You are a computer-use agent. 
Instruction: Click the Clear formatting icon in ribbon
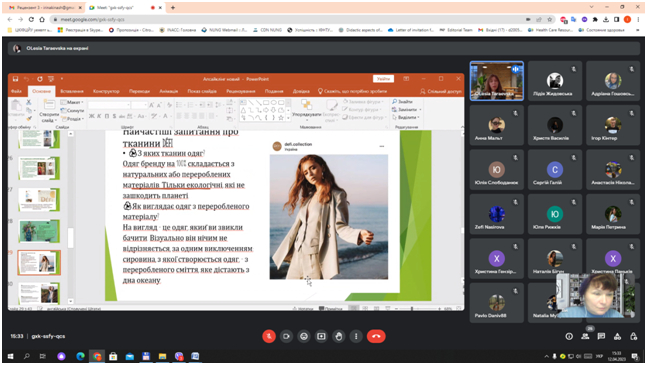(x=169, y=105)
